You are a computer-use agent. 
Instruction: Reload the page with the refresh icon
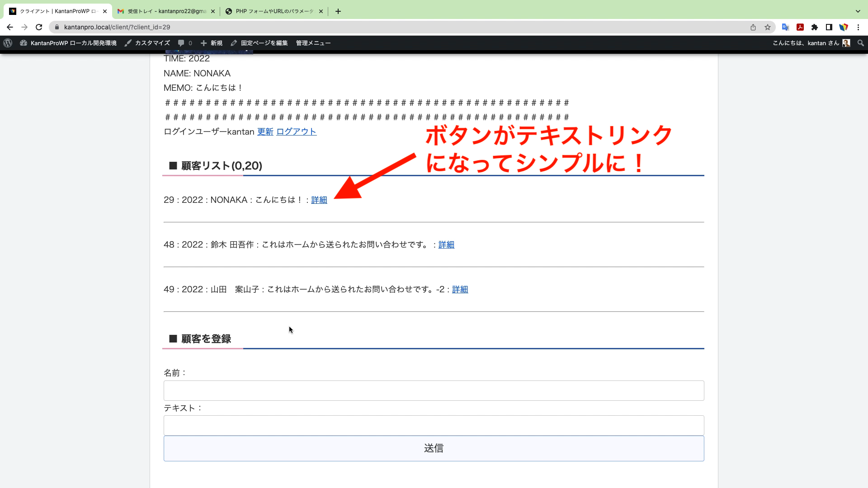(39, 27)
